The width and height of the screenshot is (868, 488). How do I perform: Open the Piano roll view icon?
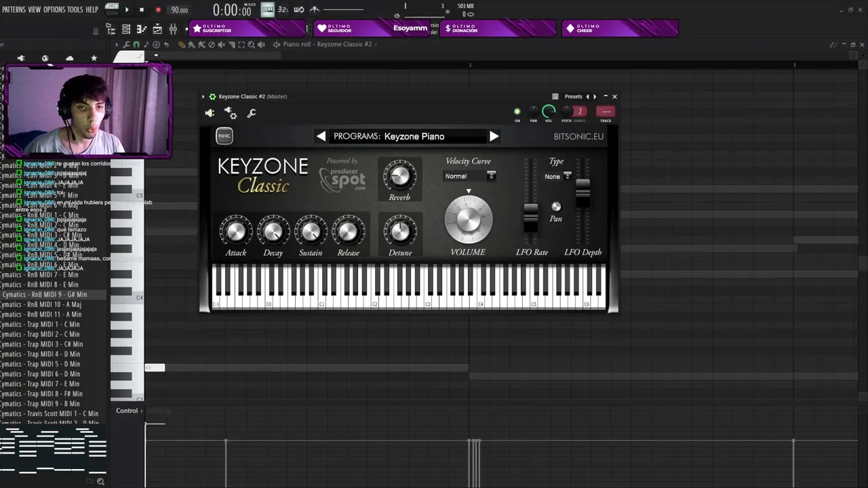coord(142,29)
